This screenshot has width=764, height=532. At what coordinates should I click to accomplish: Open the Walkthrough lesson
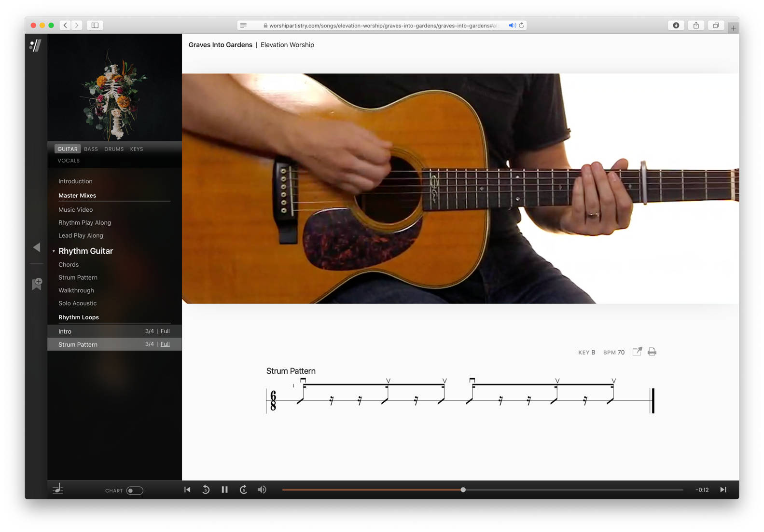click(x=76, y=290)
